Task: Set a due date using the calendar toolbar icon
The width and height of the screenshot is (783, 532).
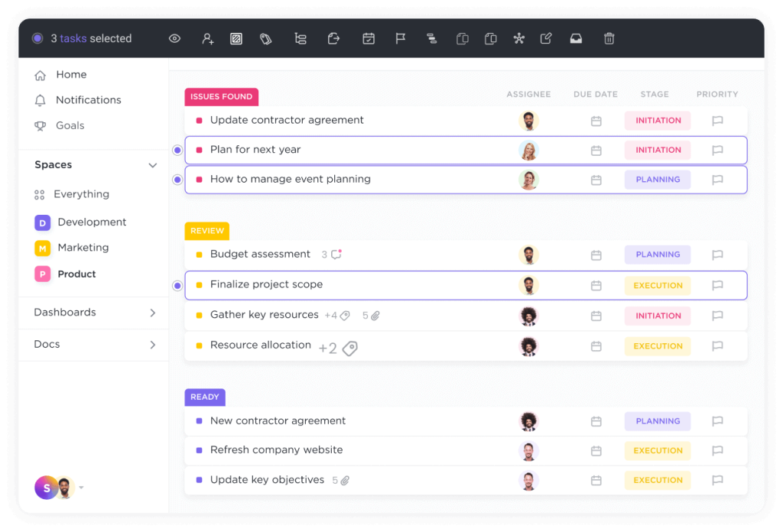Action: 369,38
